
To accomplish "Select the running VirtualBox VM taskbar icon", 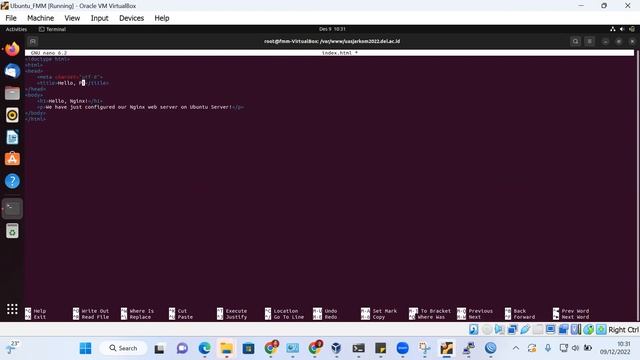I will pos(447,348).
